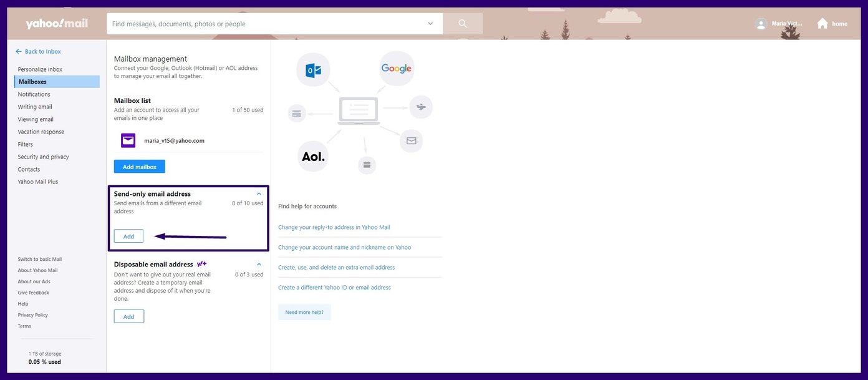Viewport: 868px width, 380px height.
Task: Click the Help link in sidebar
Action: [x=23, y=304]
